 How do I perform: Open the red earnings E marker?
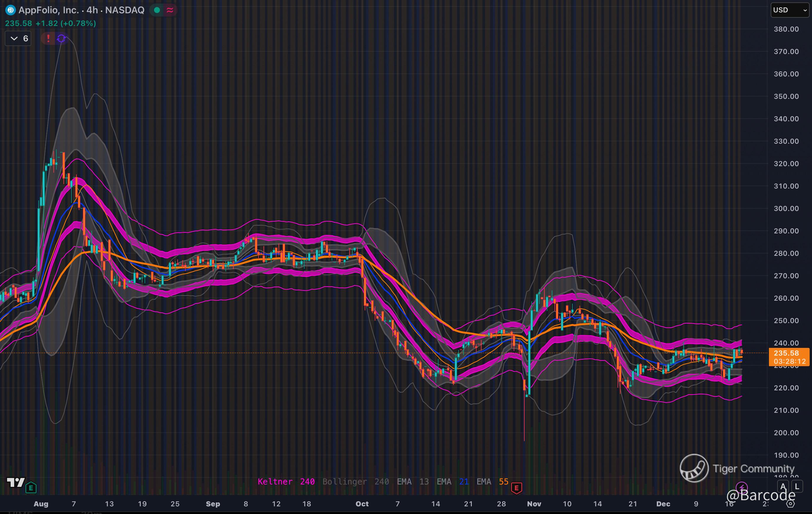click(x=516, y=488)
